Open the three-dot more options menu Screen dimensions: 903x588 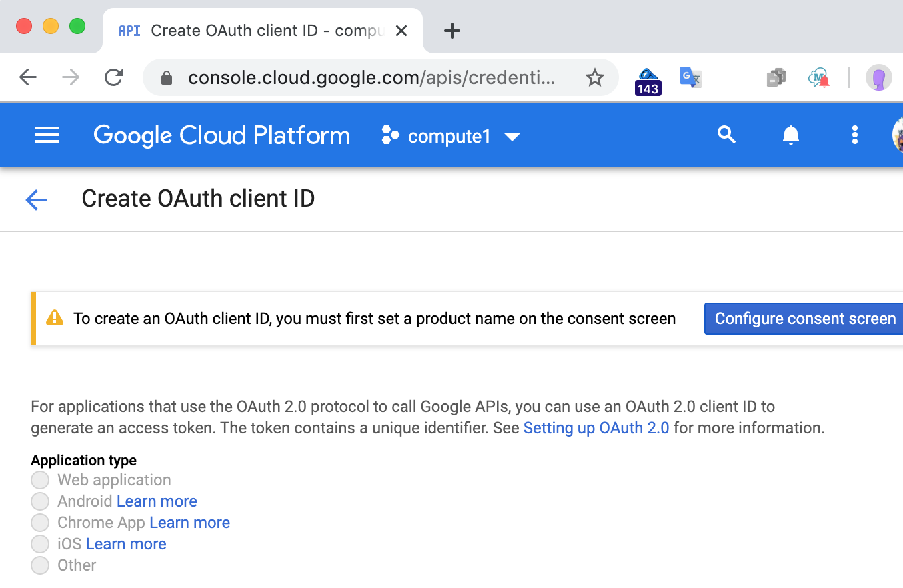pyautogui.click(x=854, y=135)
